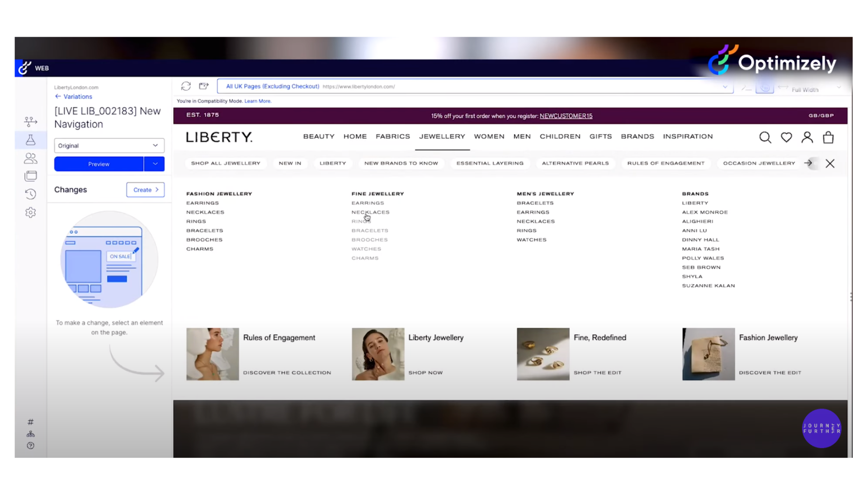The height and width of the screenshot is (488, 868).
Task: Click the Liberty Jewellery model thumbnail
Action: tap(378, 354)
